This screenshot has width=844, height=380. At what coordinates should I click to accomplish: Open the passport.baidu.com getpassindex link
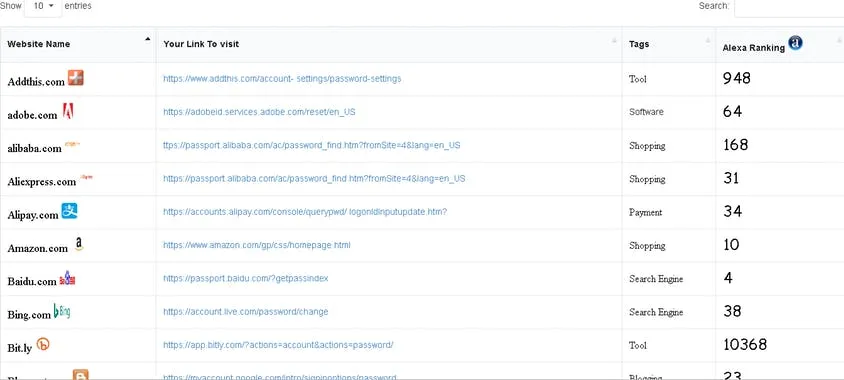tap(245, 279)
